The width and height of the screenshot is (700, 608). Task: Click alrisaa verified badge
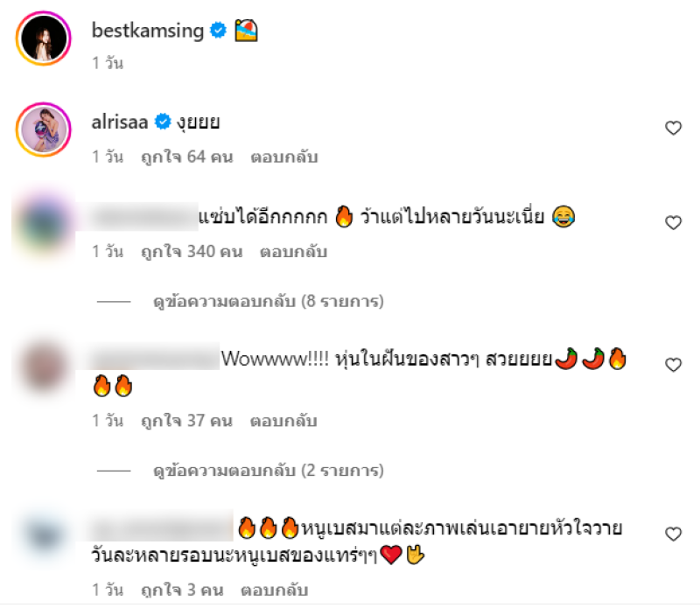163,122
